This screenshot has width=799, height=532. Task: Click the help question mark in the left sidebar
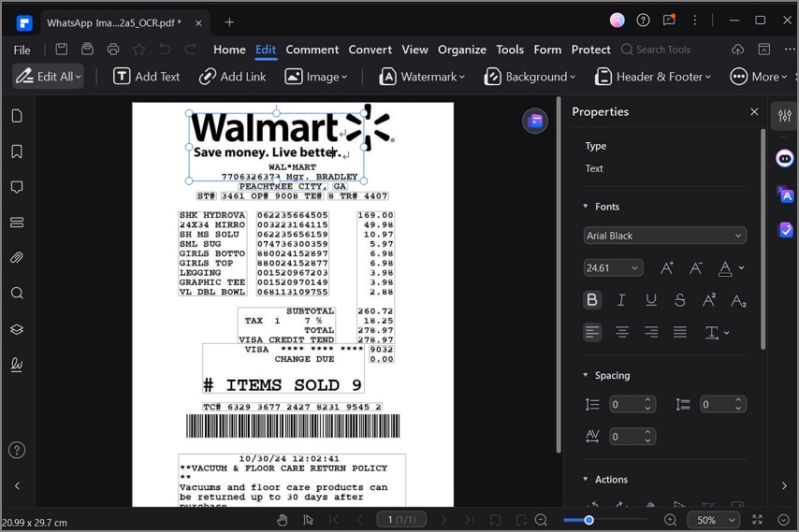point(17,451)
